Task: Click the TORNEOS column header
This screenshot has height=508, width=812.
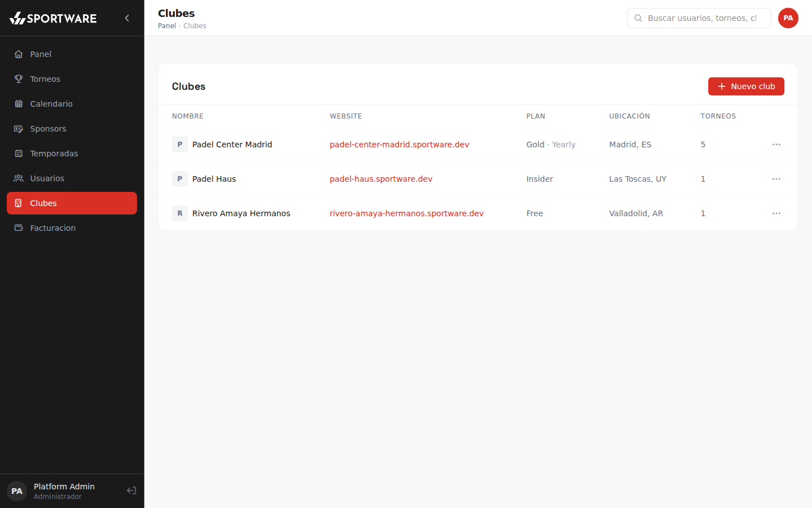Action: (718, 116)
